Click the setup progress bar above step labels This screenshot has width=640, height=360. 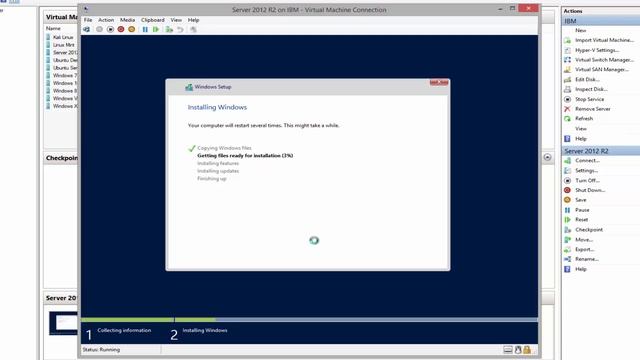pyautogui.click(x=309, y=320)
